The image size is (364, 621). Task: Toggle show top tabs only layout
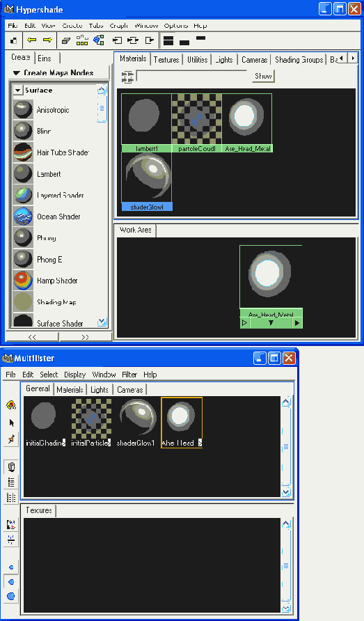(201, 38)
